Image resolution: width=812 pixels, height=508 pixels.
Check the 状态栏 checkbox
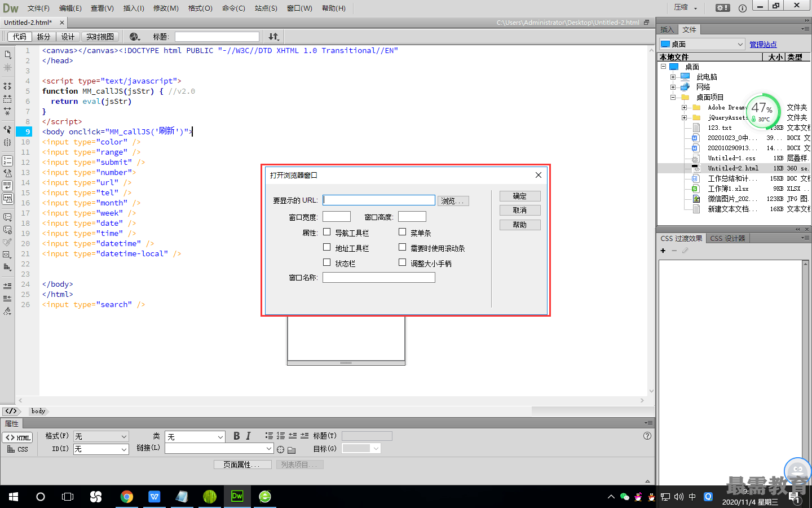[326, 262]
